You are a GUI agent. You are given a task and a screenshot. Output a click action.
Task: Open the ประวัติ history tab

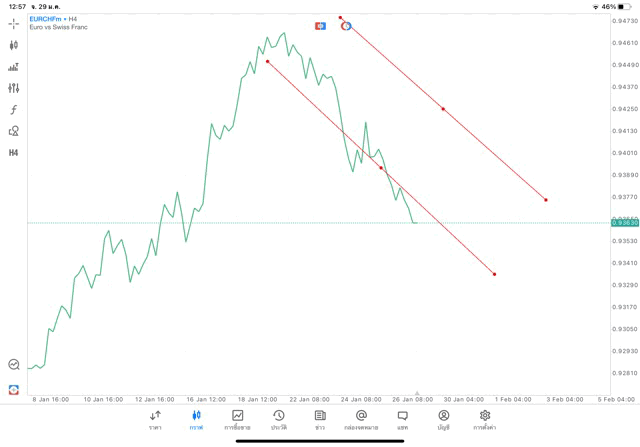coord(278,420)
